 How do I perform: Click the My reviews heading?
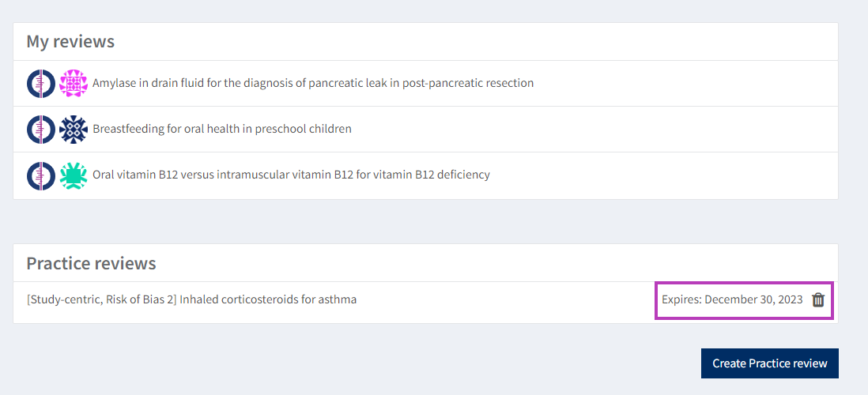point(70,42)
